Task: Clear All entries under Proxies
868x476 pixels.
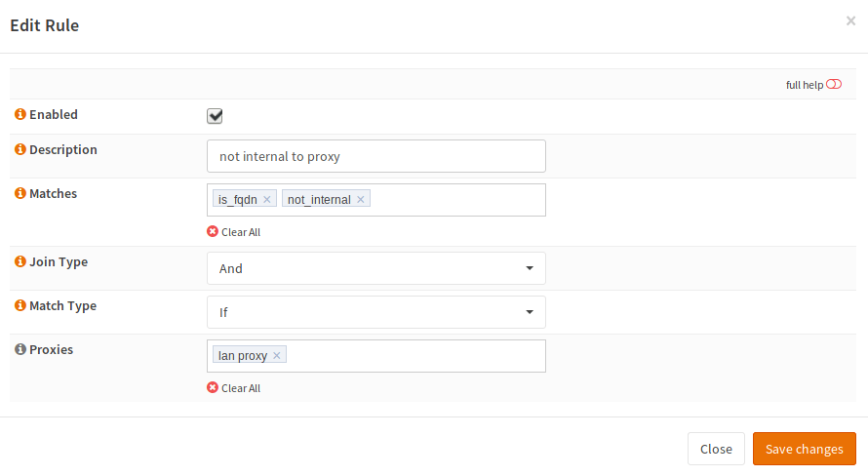Action: click(234, 388)
